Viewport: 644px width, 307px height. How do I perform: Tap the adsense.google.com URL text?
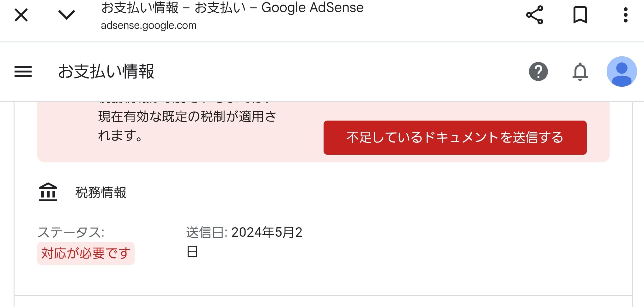pyautogui.click(x=149, y=25)
